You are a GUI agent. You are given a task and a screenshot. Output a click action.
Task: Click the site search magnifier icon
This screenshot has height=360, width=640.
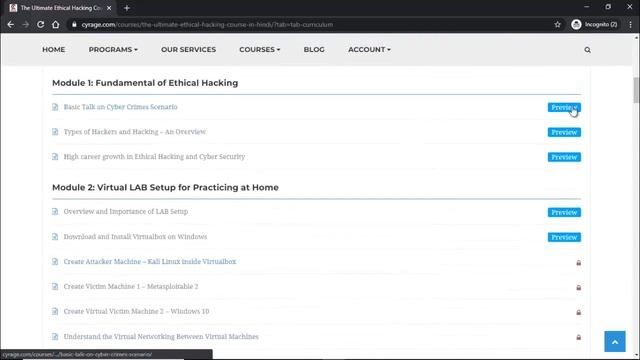pyautogui.click(x=587, y=50)
